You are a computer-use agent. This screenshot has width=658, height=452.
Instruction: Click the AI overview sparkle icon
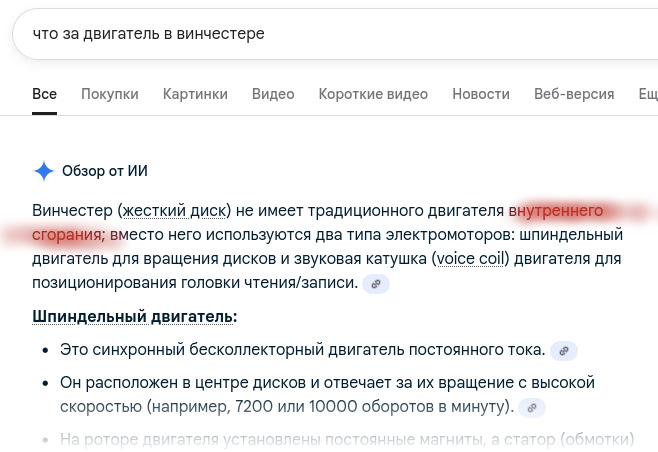click(x=44, y=171)
